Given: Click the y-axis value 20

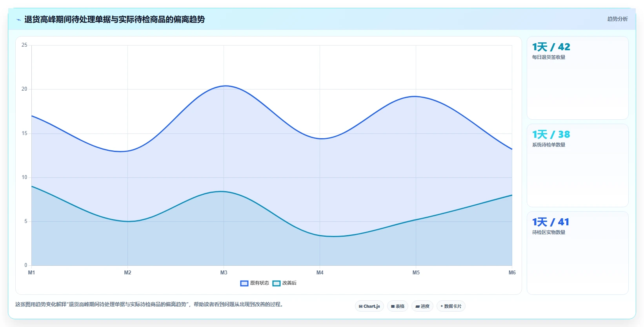Looking at the screenshot, I should coord(24,89).
